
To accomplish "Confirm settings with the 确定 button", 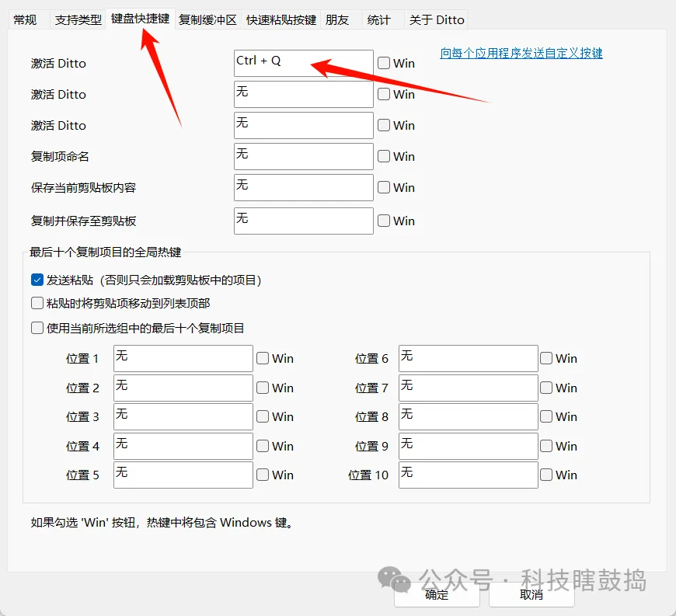I will tap(437, 595).
